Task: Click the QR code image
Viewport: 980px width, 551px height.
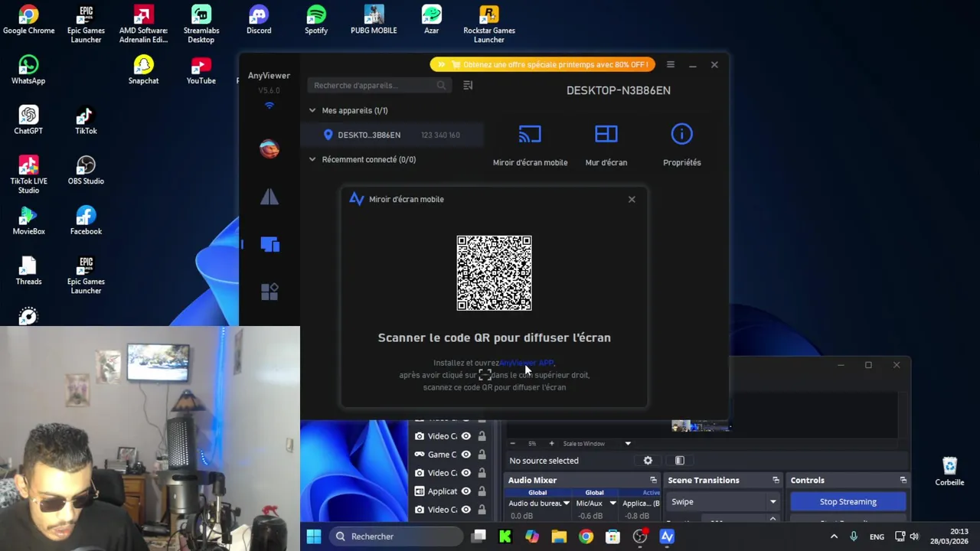Action: tap(494, 273)
